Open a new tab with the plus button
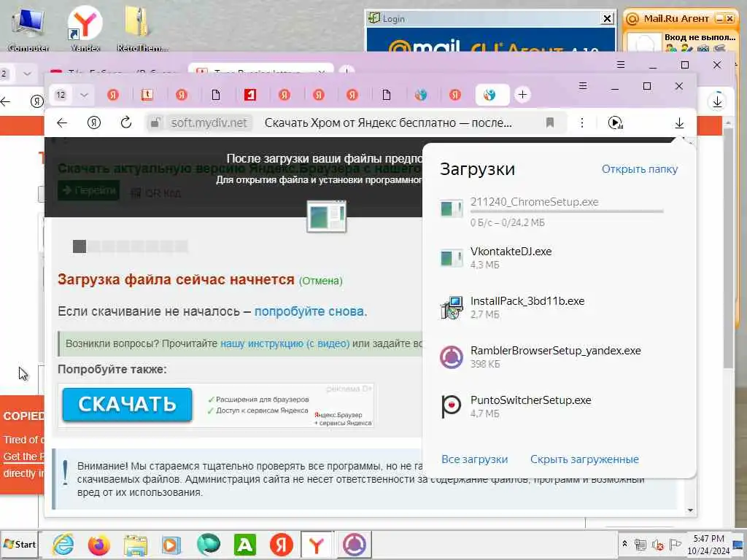The width and height of the screenshot is (747, 560). click(x=522, y=94)
